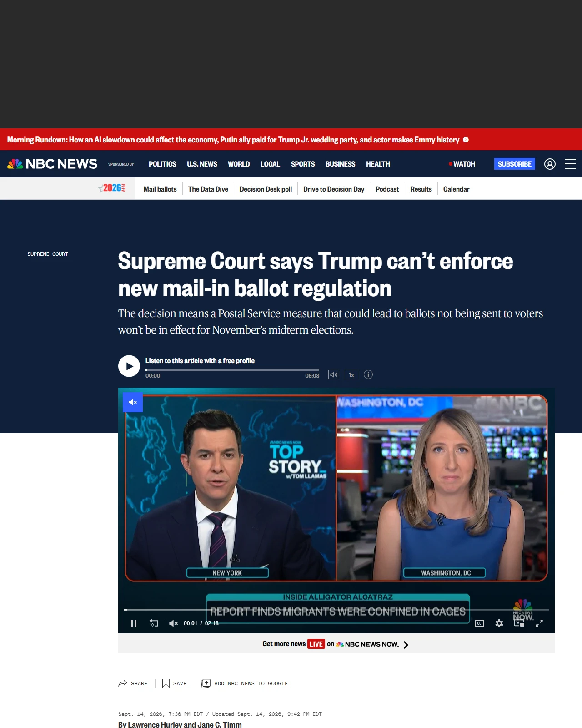Open the Local menu item

270,164
